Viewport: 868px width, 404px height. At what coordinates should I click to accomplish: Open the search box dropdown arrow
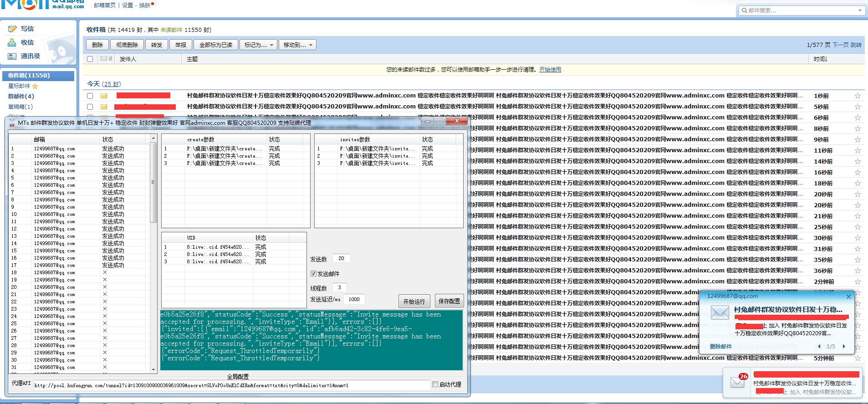coord(860,10)
